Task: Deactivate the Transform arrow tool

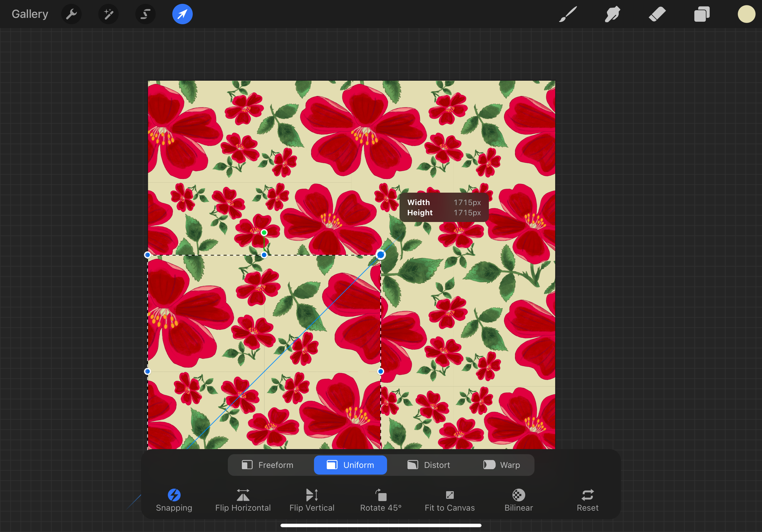Action: [x=182, y=14]
